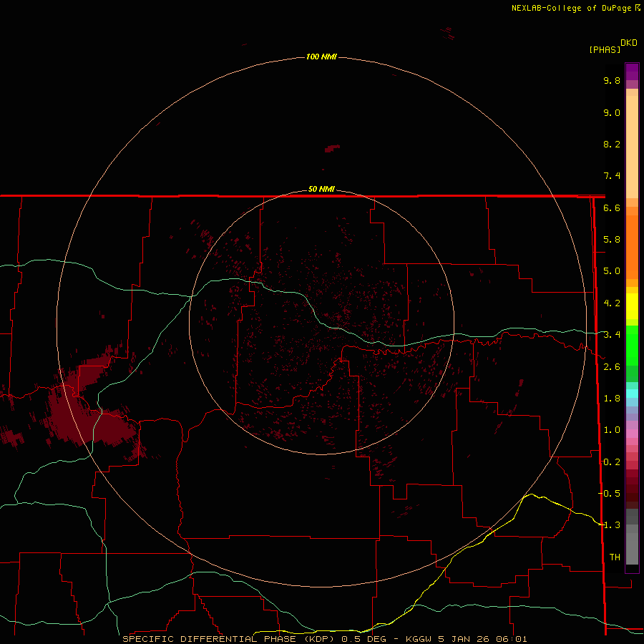
Task: Select the gray band beside TH
Action: click(x=632, y=550)
